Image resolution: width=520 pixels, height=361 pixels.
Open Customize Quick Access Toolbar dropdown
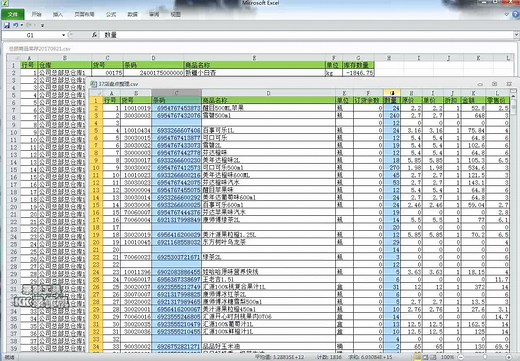point(42,26)
